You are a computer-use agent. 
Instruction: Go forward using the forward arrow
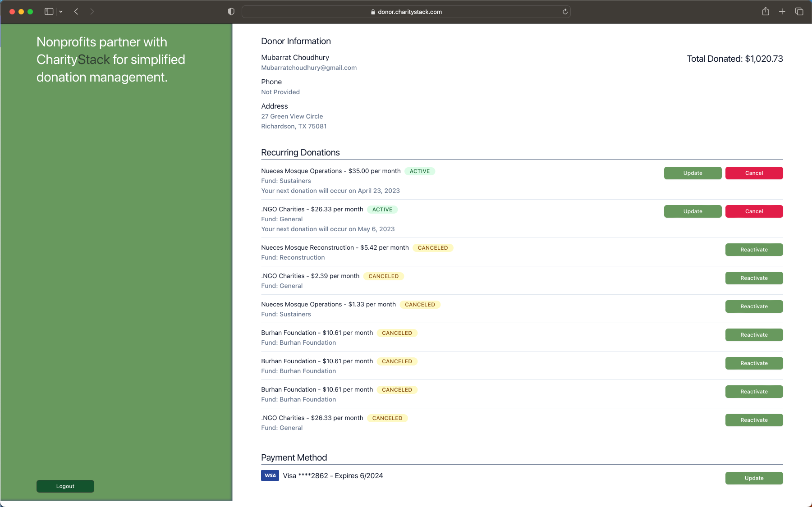(x=92, y=12)
